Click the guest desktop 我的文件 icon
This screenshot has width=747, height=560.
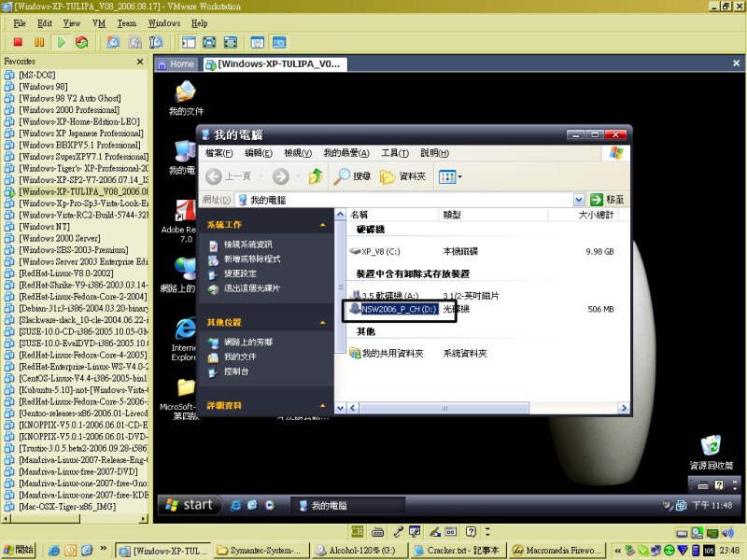click(186, 98)
